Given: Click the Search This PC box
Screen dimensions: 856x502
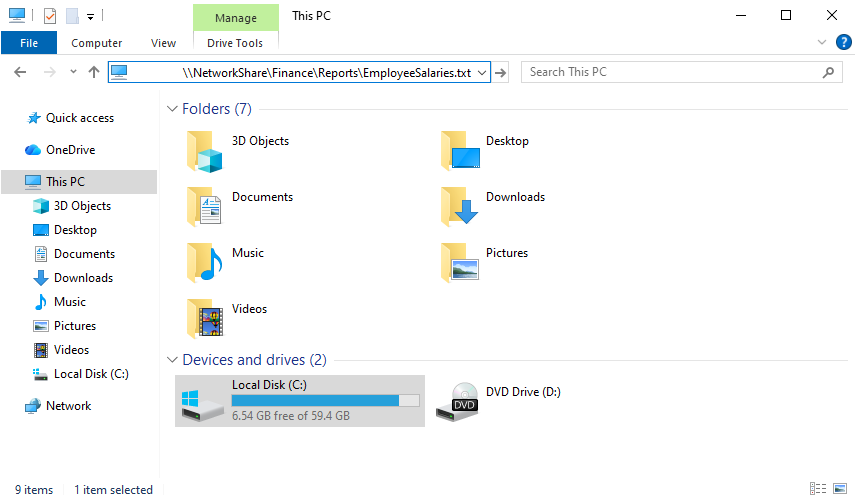Looking at the screenshot, I should tap(682, 72).
